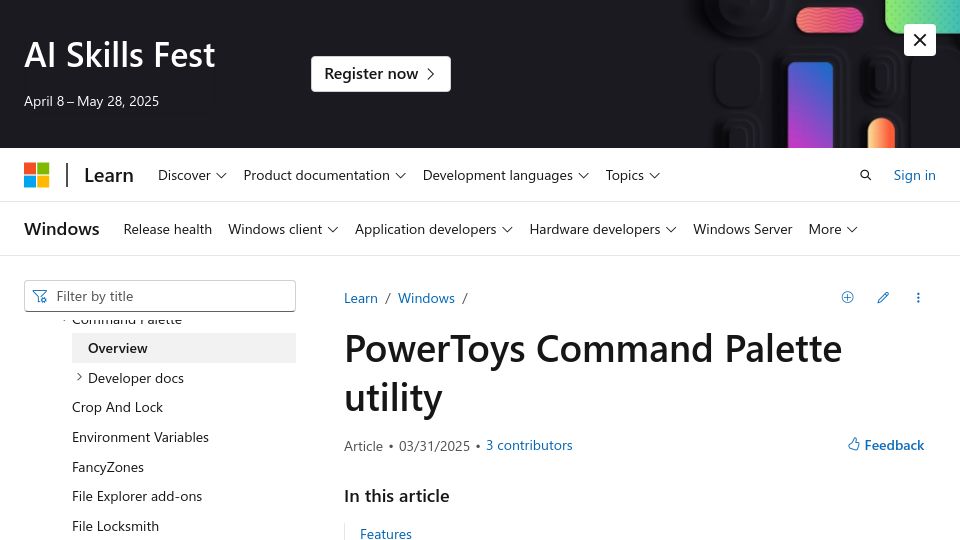Click the search magnifier icon
960x540 pixels.
[865, 175]
